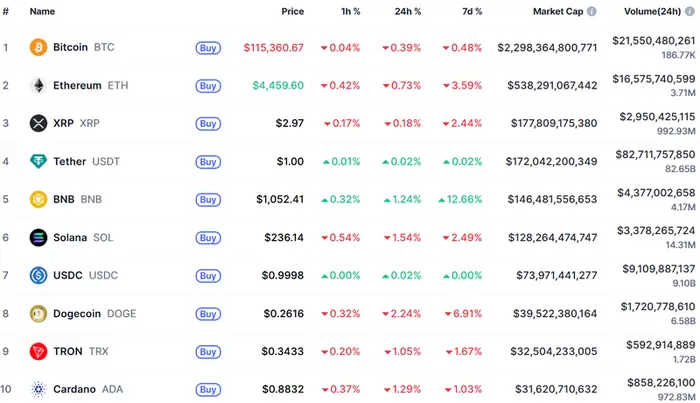Hit Buy next to Solana SOL
This screenshot has height=403, width=700.
pos(207,237)
